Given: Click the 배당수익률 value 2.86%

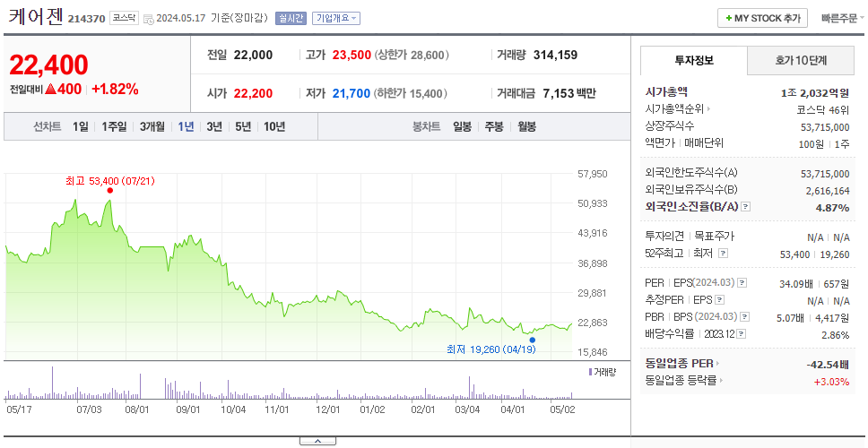Looking at the screenshot, I should 836,334.
